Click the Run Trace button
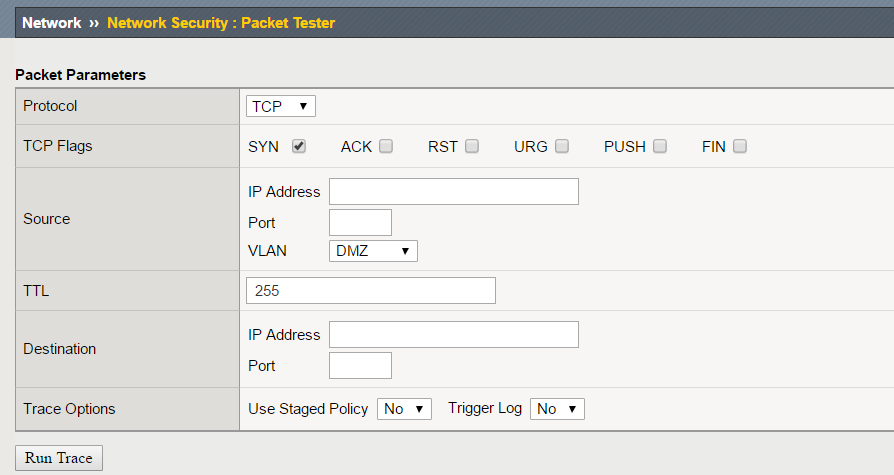Screen dimensions: 894x475 pos(59,458)
